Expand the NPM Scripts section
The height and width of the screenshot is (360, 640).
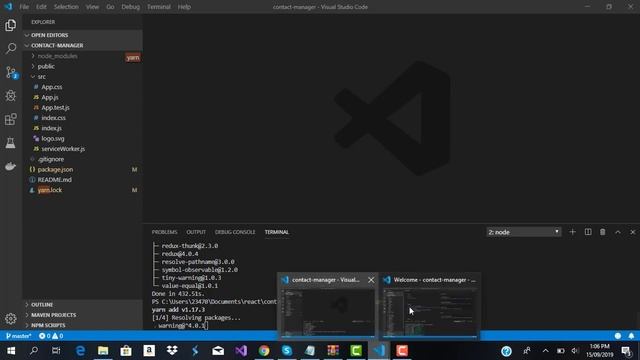tap(82, 325)
